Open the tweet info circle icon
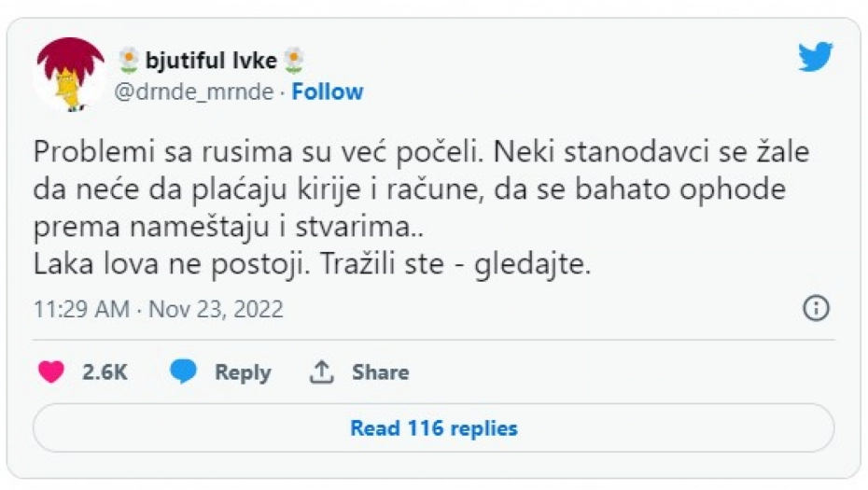868x490 pixels. click(x=816, y=309)
